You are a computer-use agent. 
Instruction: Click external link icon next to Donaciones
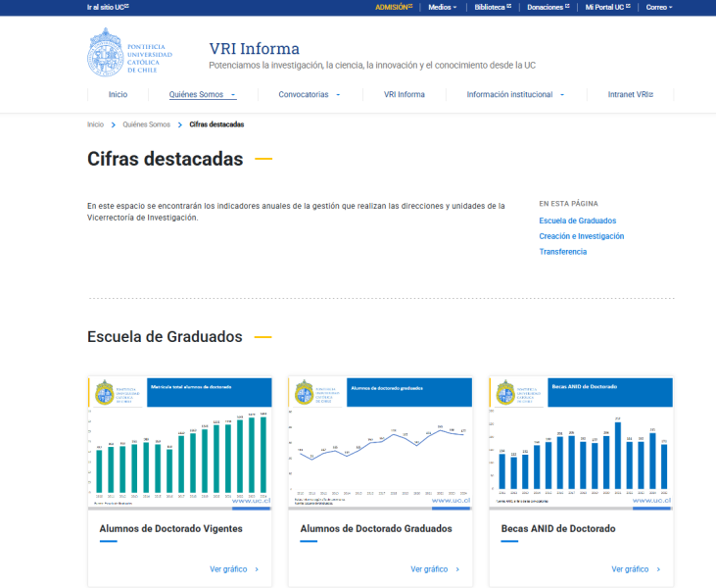[x=567, y=6]
